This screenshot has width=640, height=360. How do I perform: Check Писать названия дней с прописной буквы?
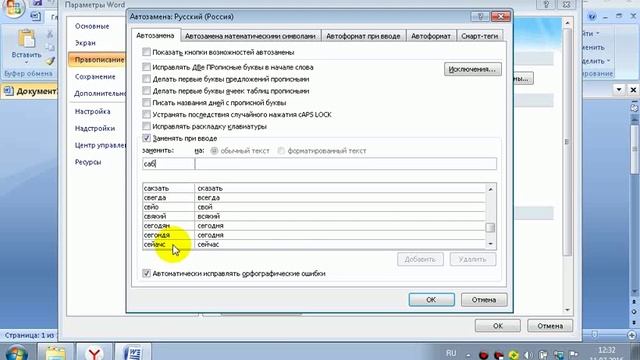[x=147, y=102]
